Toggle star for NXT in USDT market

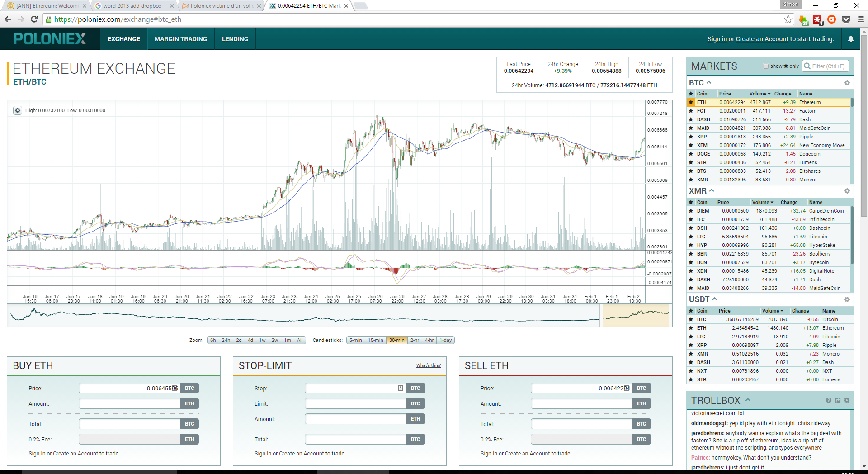[691, 371]
